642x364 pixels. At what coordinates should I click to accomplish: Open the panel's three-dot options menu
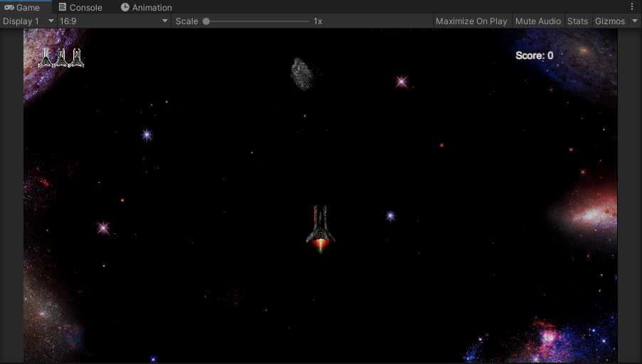coord(632,7)
